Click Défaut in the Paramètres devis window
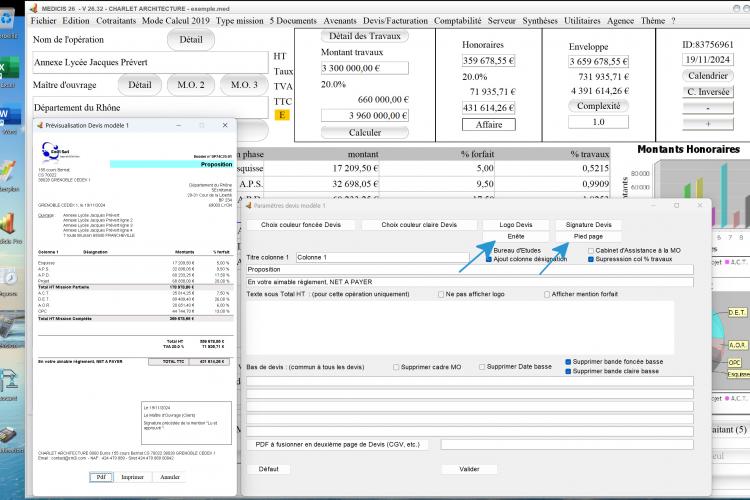Image resolution: width=750 pixels, height=500 pixels. coord(268,469)
